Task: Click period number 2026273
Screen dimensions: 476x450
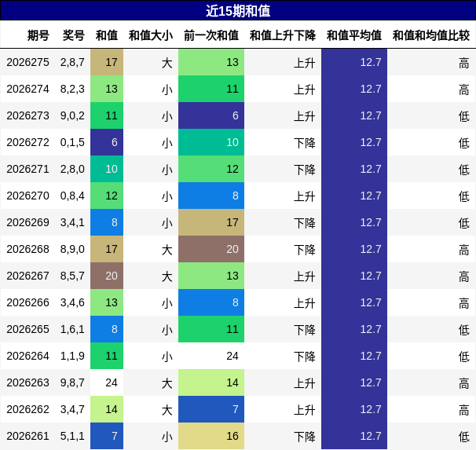Action: [x=28, y=115]
